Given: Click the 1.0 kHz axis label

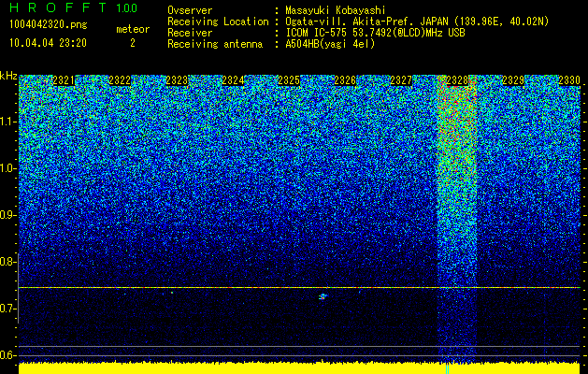Looking at the screenshot, I should [8, 168].
